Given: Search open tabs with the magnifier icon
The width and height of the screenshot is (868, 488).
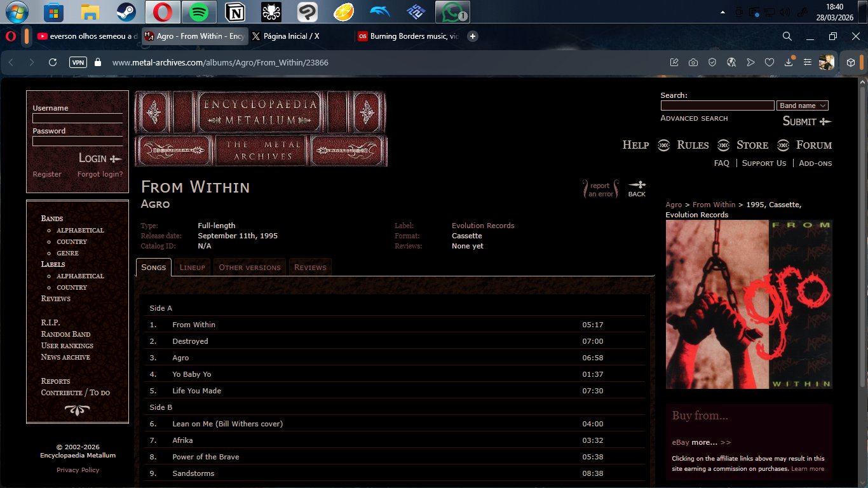Looking at the screenshot, I should 787,36.
